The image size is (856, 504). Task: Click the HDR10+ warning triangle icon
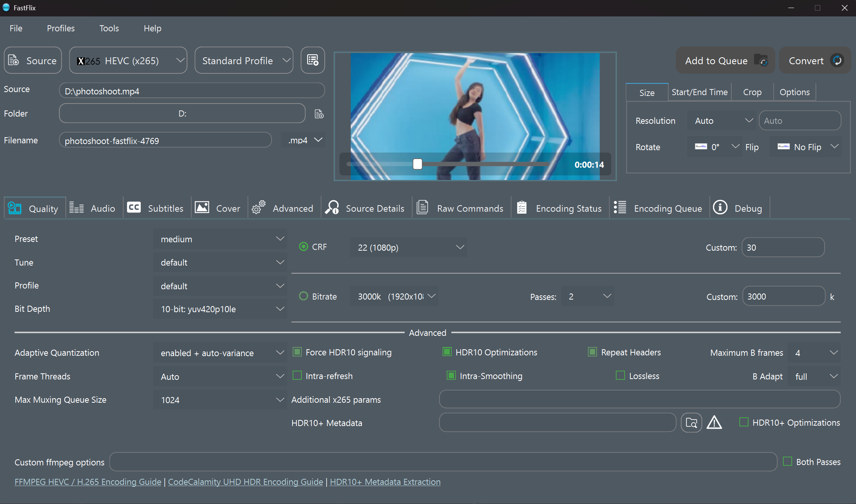714,423
